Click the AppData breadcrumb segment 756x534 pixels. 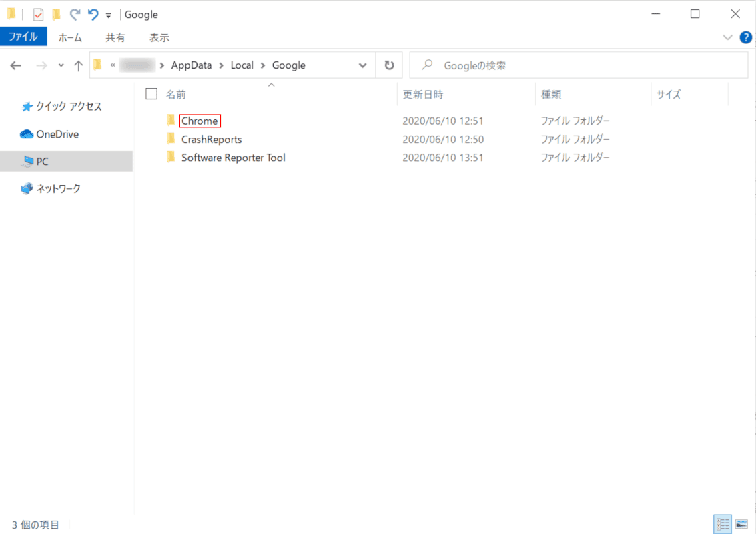click(x=192, y=65)
